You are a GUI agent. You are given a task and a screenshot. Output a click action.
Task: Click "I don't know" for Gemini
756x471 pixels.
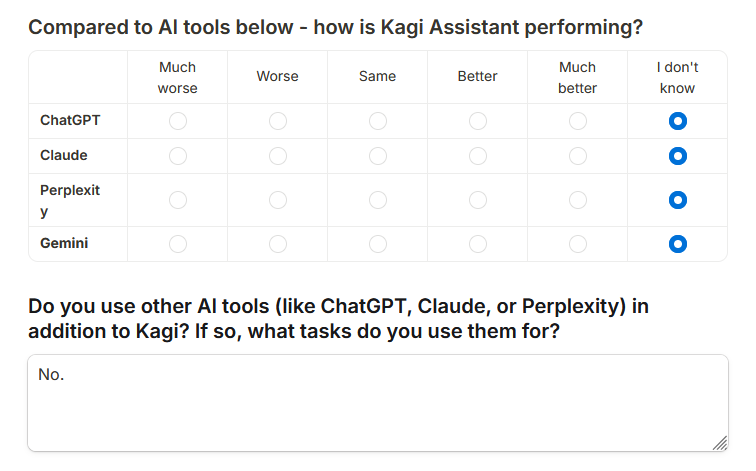click(x=678, y=243)
